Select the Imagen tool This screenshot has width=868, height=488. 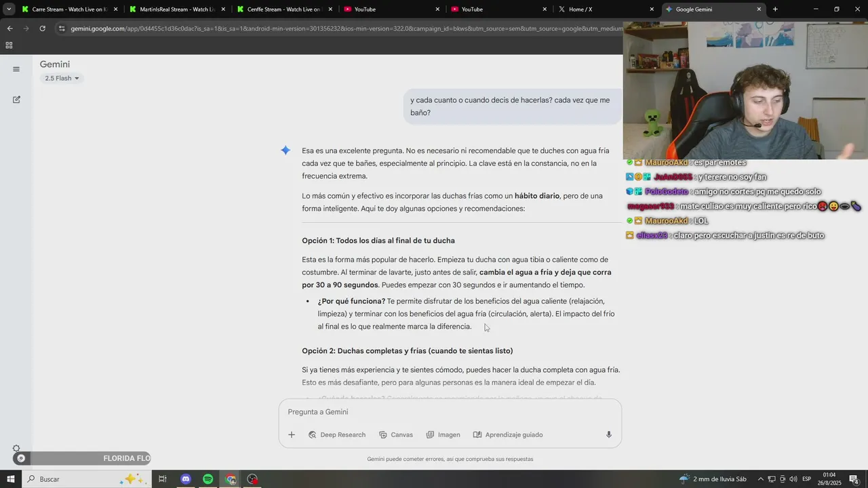[x=443, y=434]
